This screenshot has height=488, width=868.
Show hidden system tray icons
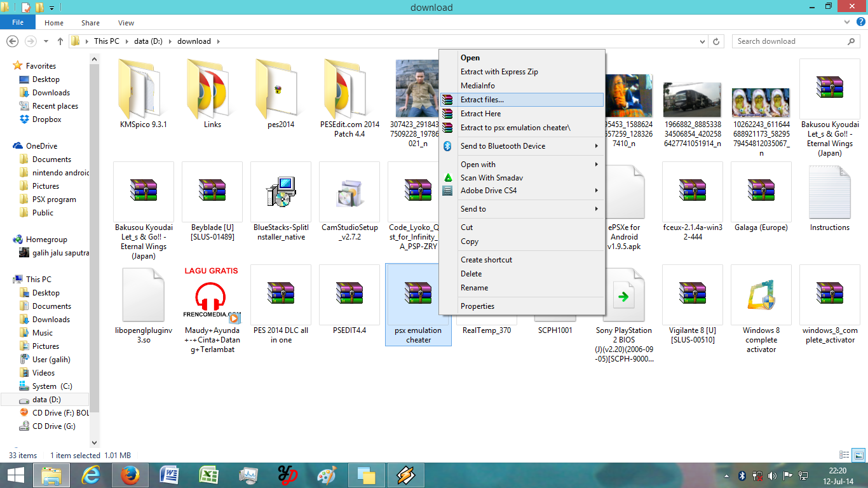tap(727, 475)
